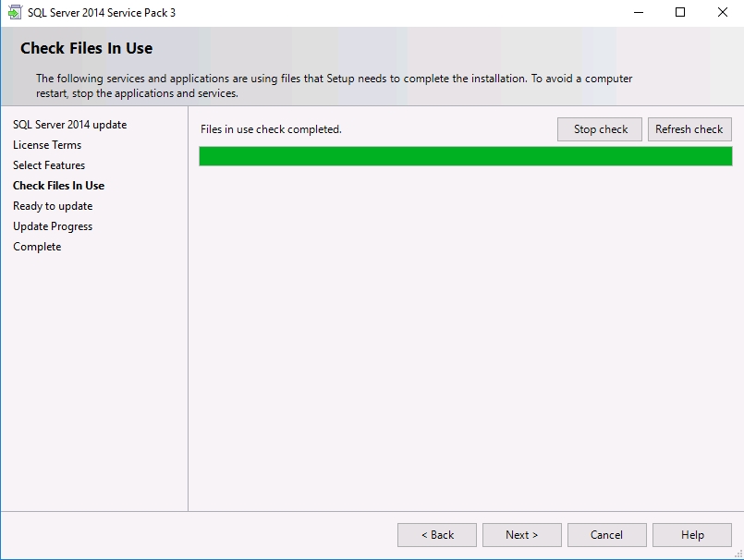Cancel the service pack setup
The width and height of the screenshot is (744, 560).
click(x=607, y=535)
